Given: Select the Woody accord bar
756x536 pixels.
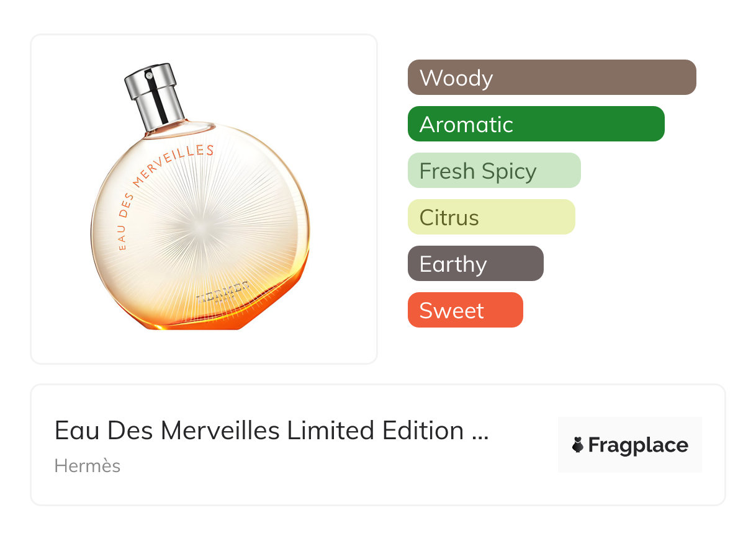Looking at the screenshot, I should [x=551, y=78].
